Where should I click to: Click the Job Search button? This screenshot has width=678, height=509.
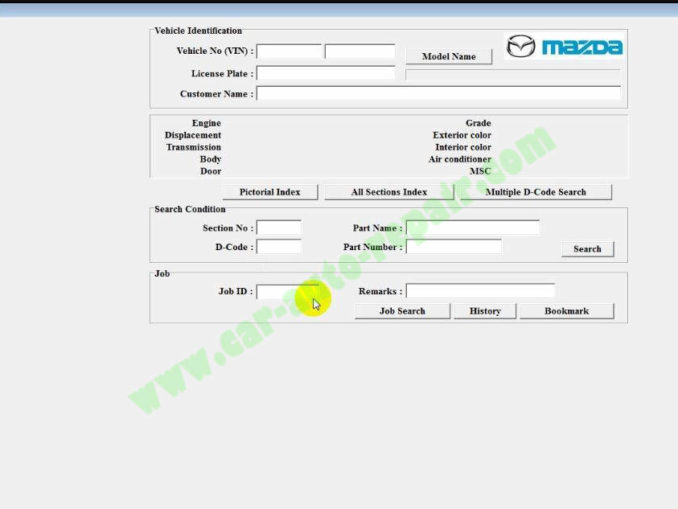coord(402,311)
